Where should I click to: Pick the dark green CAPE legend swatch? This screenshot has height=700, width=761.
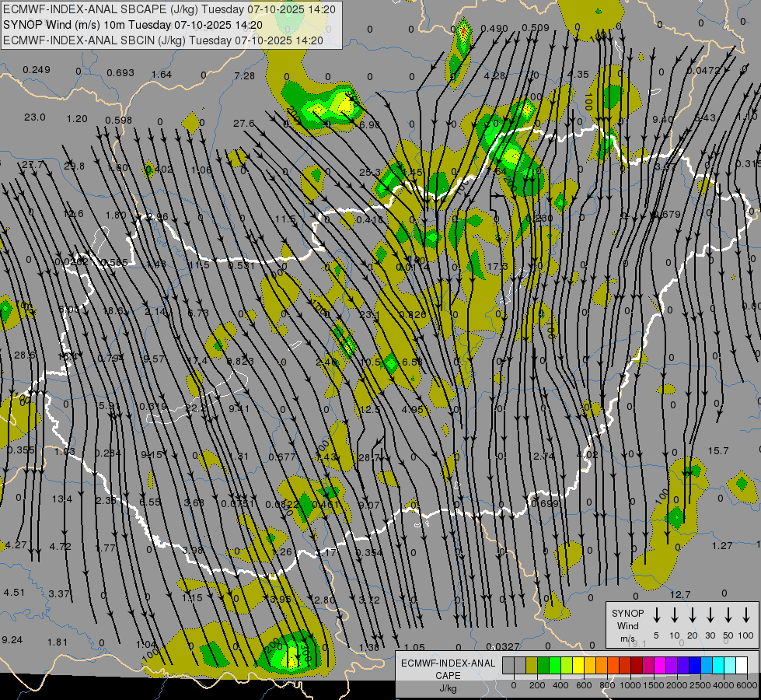(543, 666)
